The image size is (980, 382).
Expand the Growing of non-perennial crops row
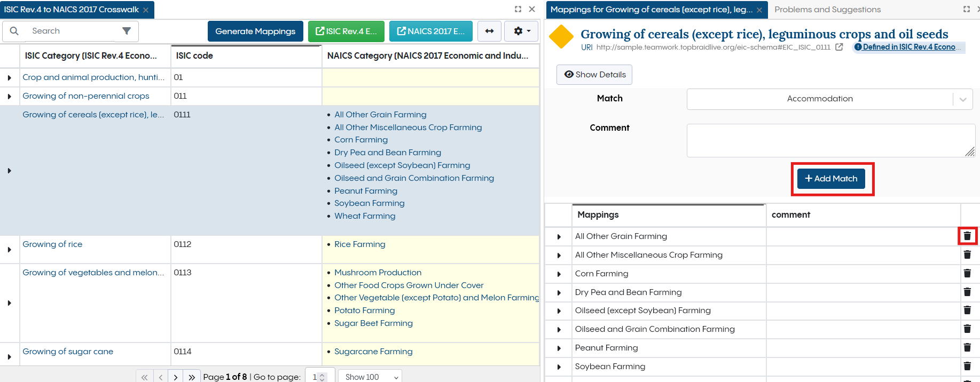pos(10,97)
